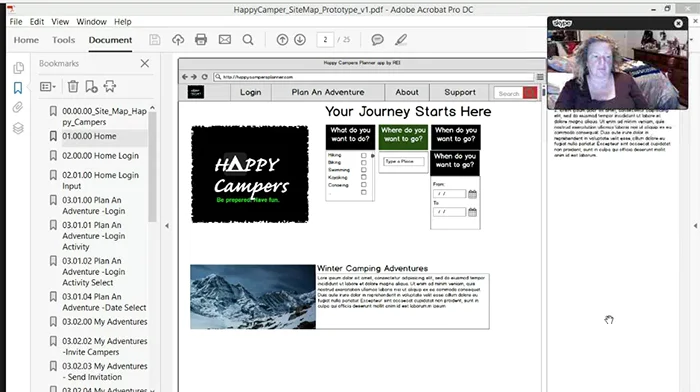Screen dimensions: 700x392
Task: Open the bookmark options dropdown
Action: (x=48, y=87)
